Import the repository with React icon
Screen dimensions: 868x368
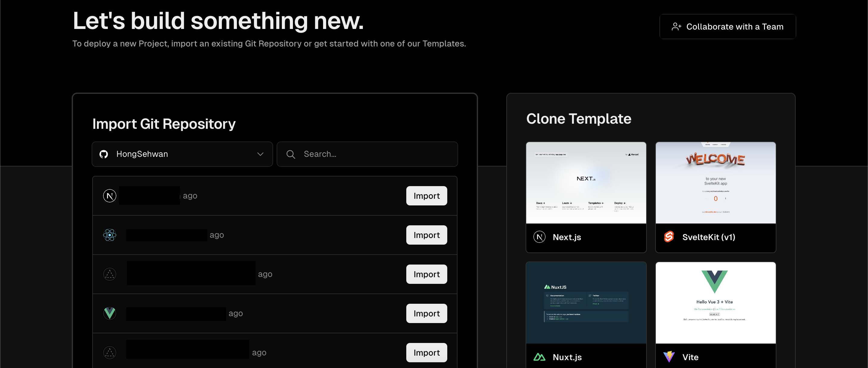tap(426, 235)
